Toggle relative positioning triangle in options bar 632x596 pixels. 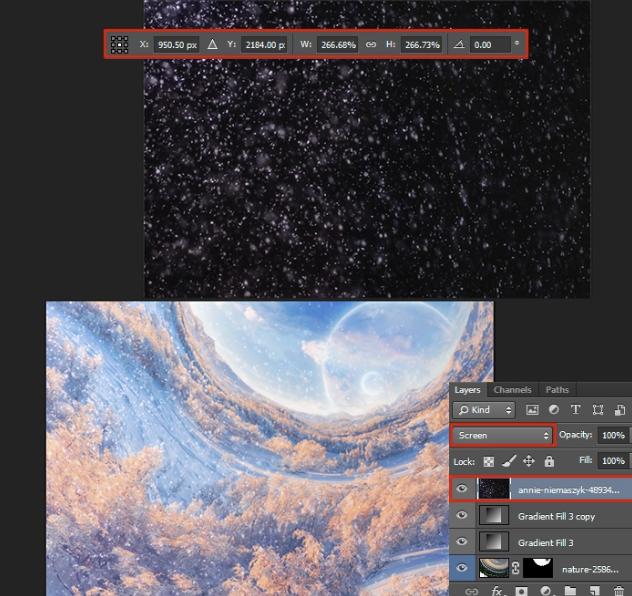[x=212, y=44]
